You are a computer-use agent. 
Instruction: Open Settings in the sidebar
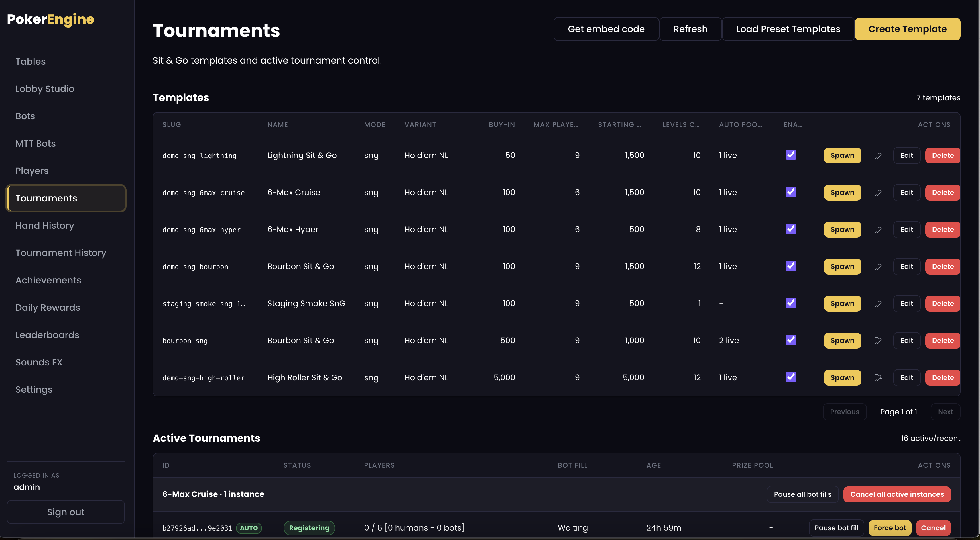click(x=66, y=390)
